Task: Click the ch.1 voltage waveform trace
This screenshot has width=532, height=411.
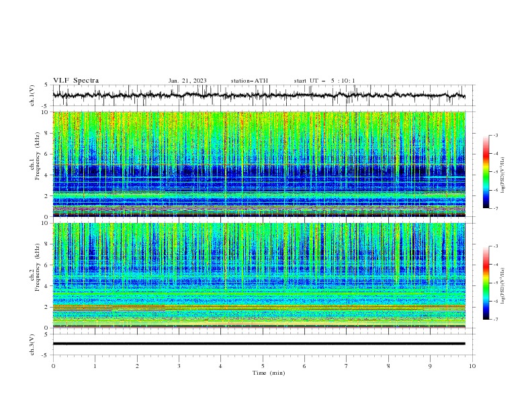Action: click(x=259, y=95)
